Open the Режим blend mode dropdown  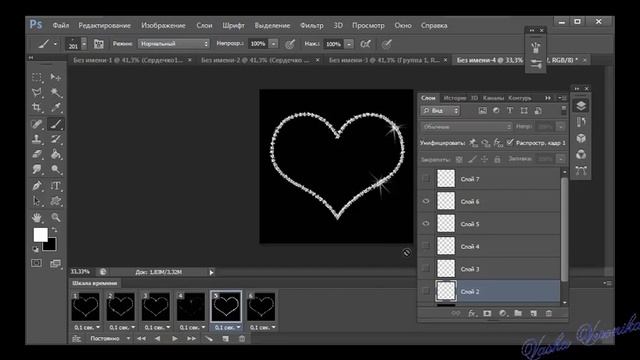tap(173, 44)
